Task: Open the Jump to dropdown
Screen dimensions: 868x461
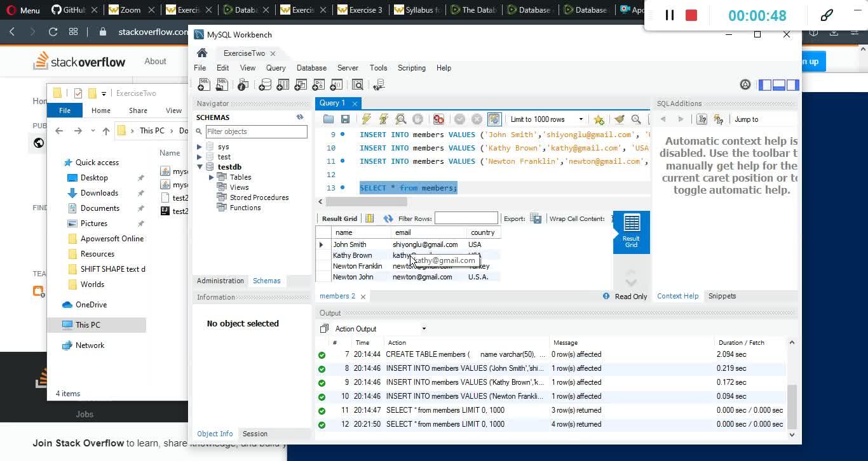Action: [764, 119]
